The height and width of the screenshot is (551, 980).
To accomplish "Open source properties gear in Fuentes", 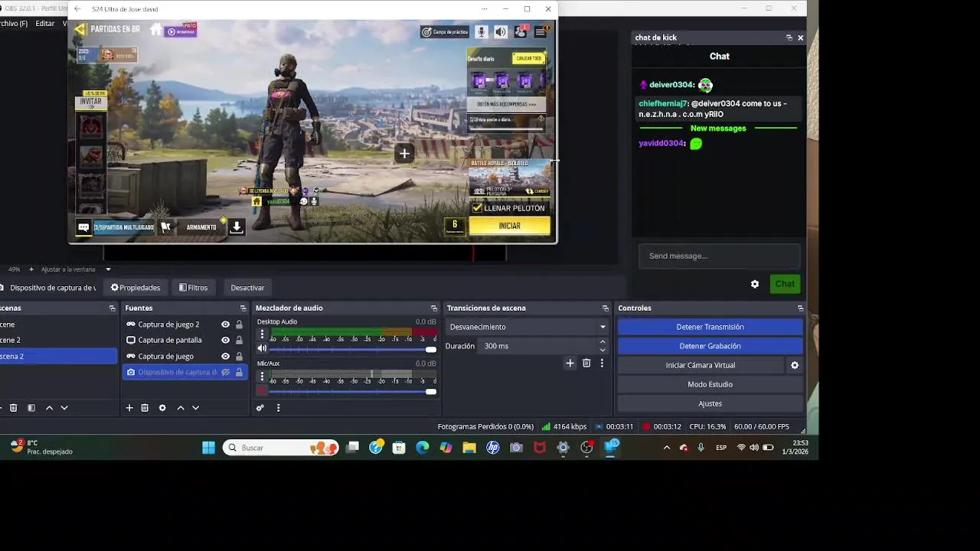I will pyautogui.click(x=162, y=408).
